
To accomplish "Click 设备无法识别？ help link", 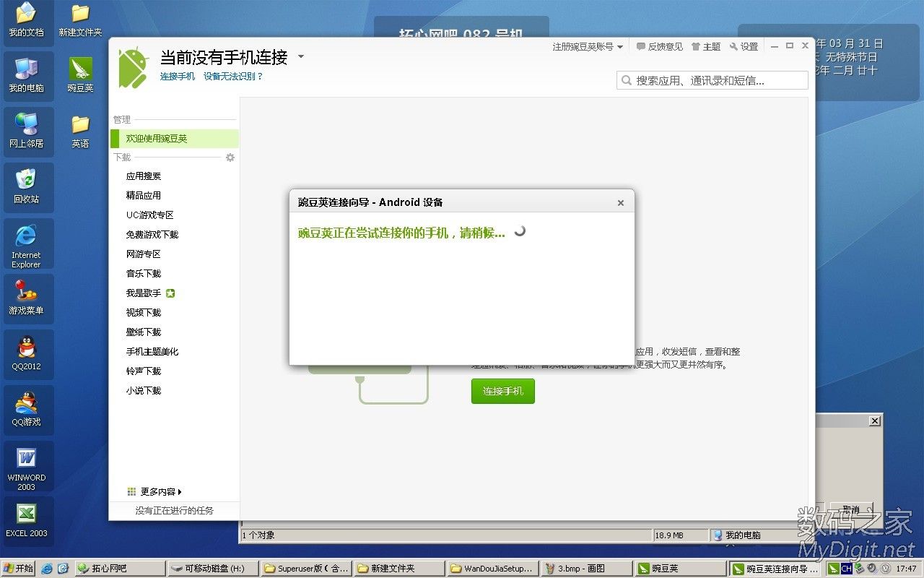I will click(233, 76).
